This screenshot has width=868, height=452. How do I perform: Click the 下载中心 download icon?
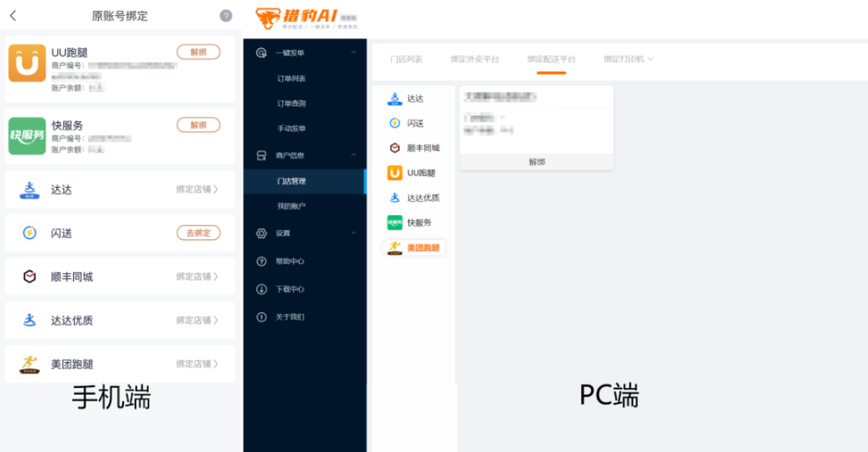[x=261, y=289]
